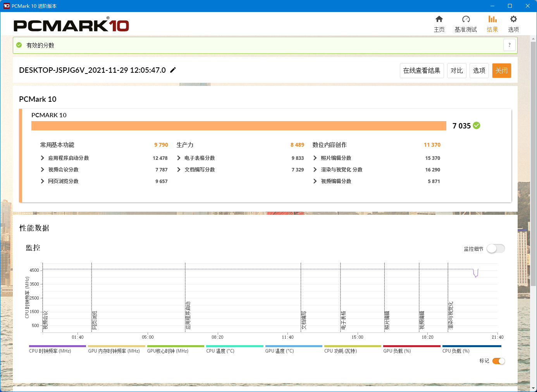The height and width of the screenshot is (392, 537).
Task: Click the home icon in the navigation bar
Action: click(439, 19)
